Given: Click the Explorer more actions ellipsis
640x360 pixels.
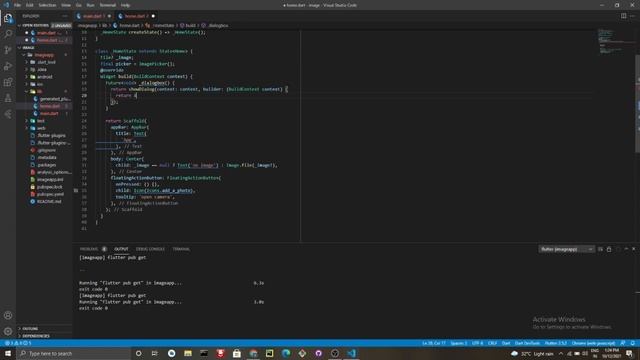Looking at the screenshot, I should (65, 16).
